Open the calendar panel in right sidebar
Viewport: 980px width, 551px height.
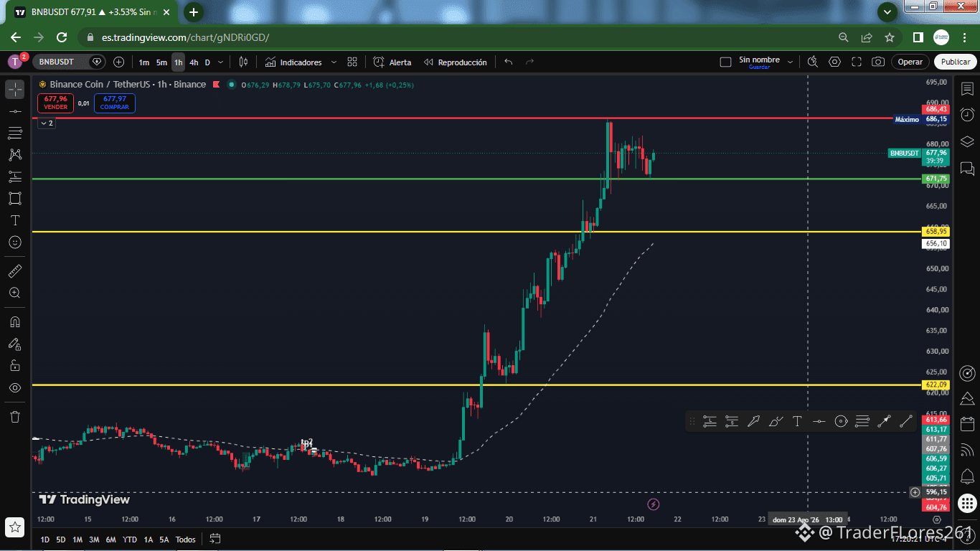point(967,424)
